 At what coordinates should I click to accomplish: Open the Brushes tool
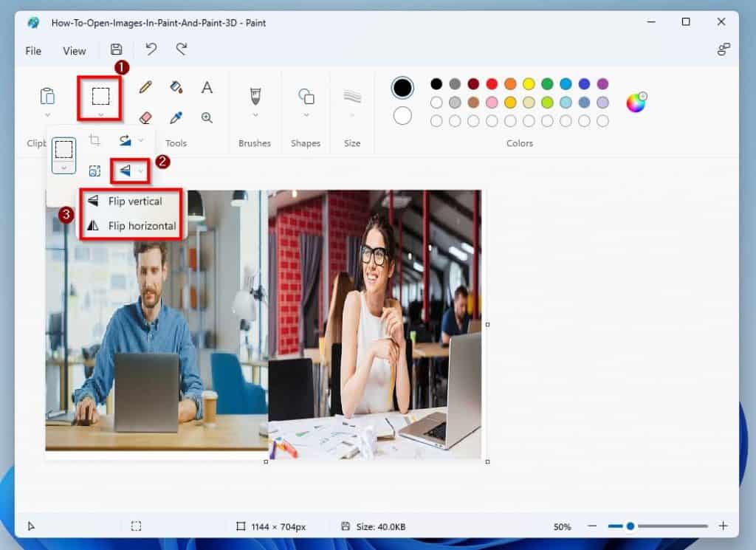click(x=255, y=96)
